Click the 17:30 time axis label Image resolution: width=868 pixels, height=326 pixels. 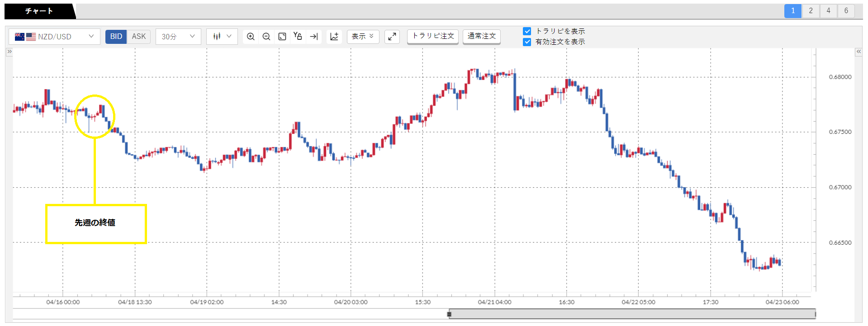point(711,302)
